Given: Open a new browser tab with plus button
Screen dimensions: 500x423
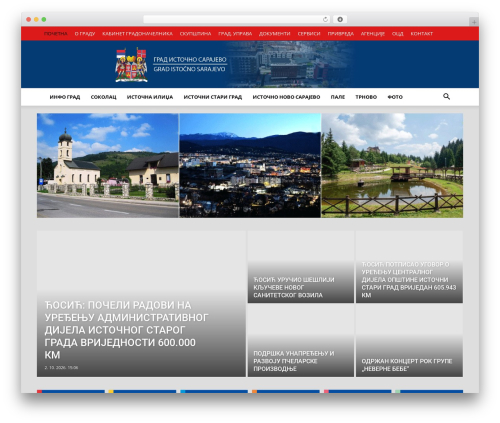Looking at the screenshot, I should 474,22.
